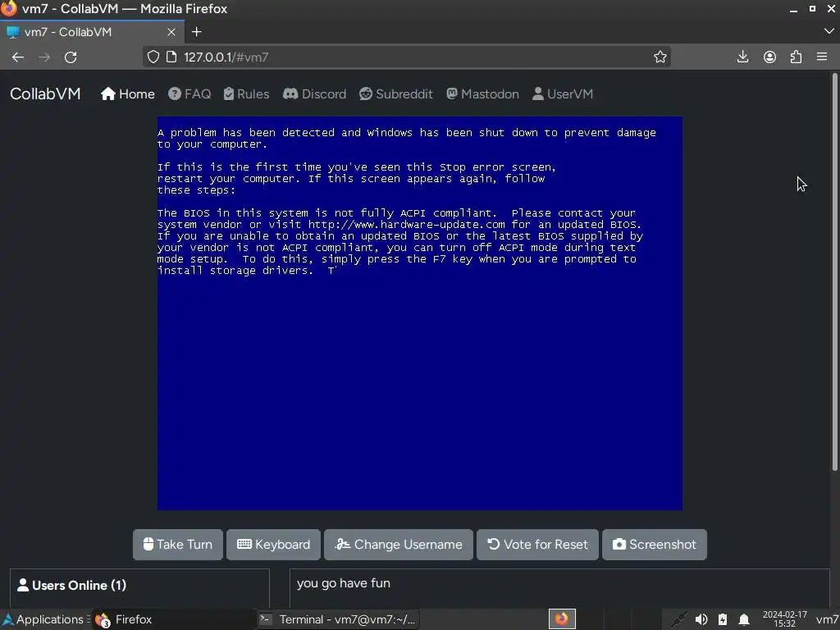Image resolution: width=840 pixels, height=630 pixels.
Task: Expand the list all tabs chevron
Action: pos(829,32)
